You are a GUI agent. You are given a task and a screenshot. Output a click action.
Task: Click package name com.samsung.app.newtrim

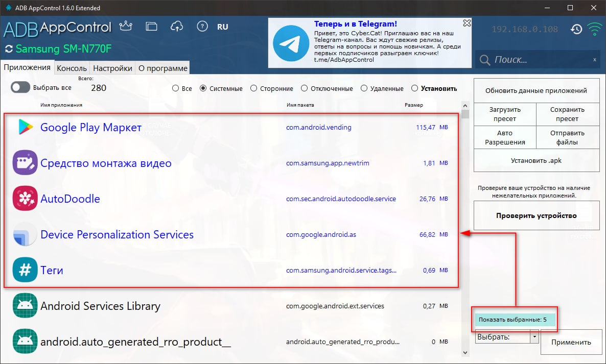tap(328, 163)
